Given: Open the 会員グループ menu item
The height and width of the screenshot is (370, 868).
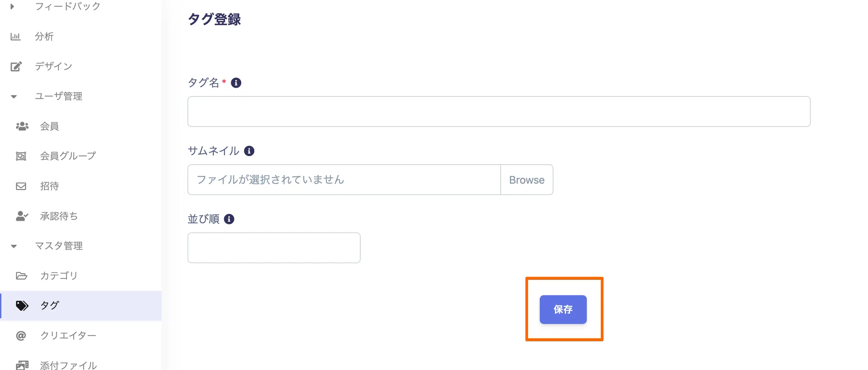Looking at the screenshot, I should click(x=68, y=156).
